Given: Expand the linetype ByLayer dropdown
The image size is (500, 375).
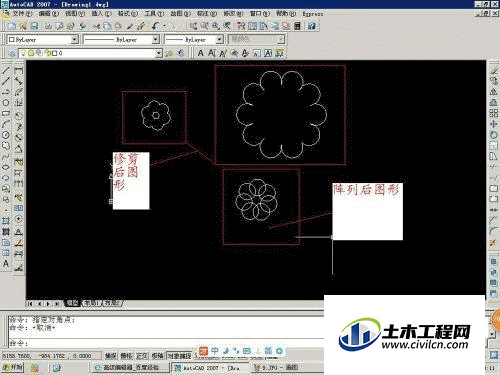Looking at the screenshot, I should pos(156,39).
